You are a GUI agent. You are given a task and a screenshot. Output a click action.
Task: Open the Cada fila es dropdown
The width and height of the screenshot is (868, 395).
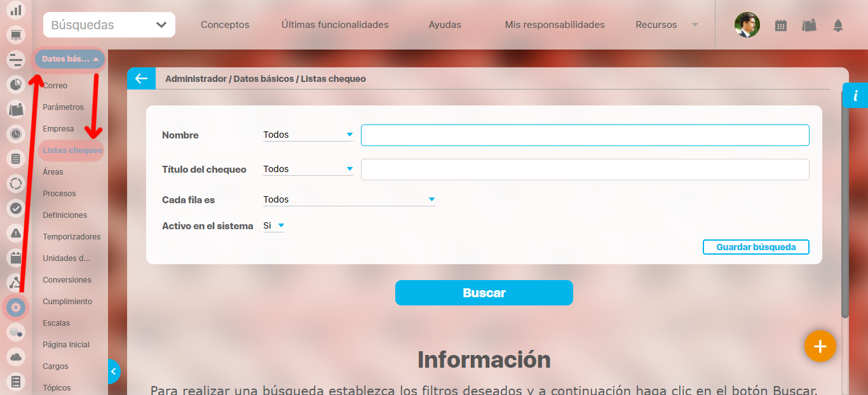point(349,199)
